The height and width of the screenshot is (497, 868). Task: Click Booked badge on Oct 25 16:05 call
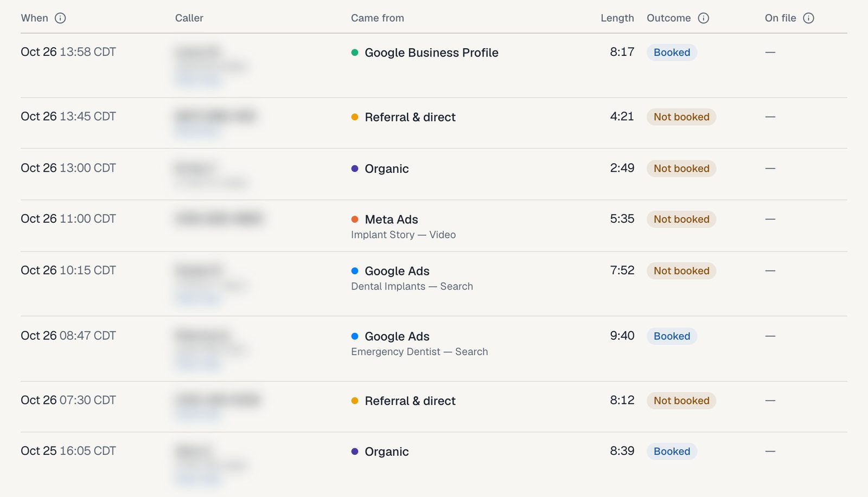672,451
